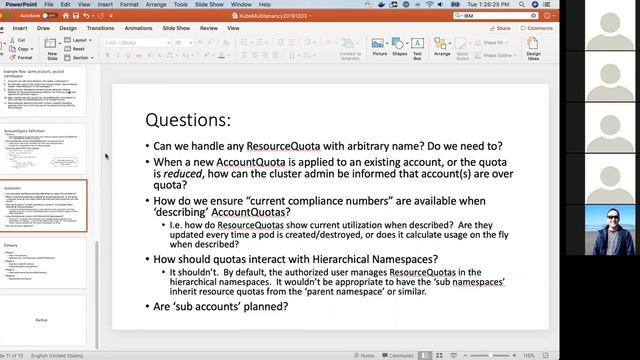Toggle Italic formatting
Image resolution: width=640 pixels, height=360 pixels.
click(x=118, y=55)
